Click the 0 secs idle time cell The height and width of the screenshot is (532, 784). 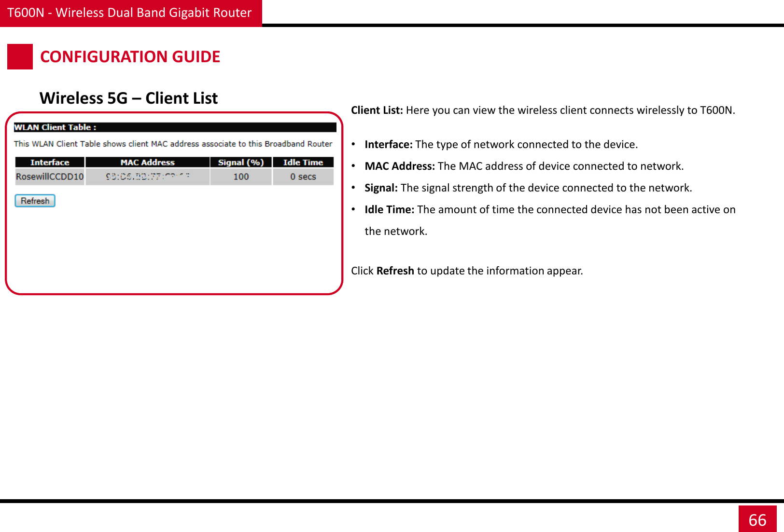(x=303, y=177)
